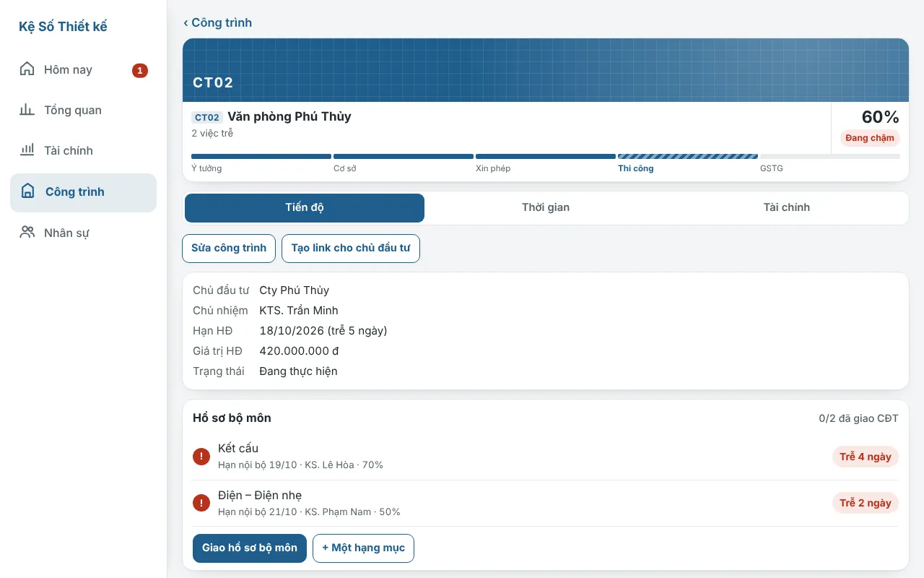Click the 0/2 đã giao CĐT text
Screen dimensions: 924x578
859,418
